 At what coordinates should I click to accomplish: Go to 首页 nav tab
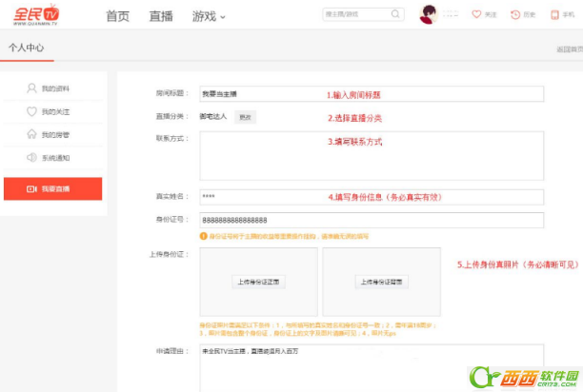[117, 16]
